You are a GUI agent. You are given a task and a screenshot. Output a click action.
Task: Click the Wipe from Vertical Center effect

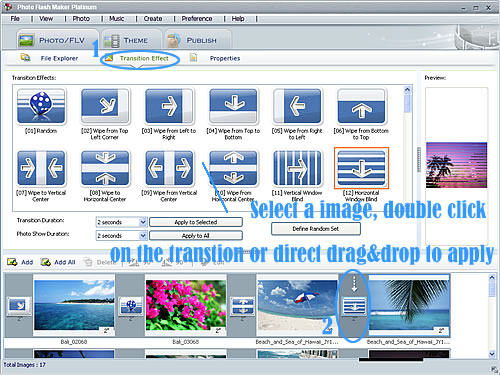[169, 168]
